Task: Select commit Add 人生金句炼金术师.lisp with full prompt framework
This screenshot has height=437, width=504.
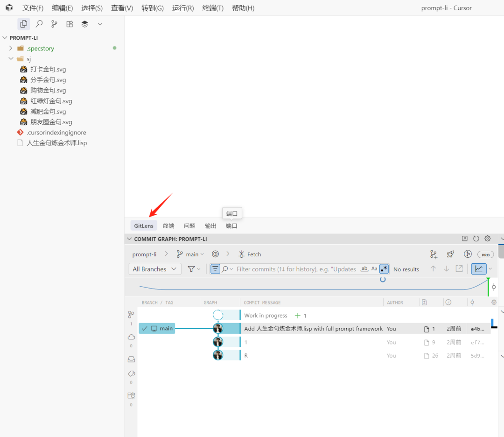Action: [x=315, y=329]
